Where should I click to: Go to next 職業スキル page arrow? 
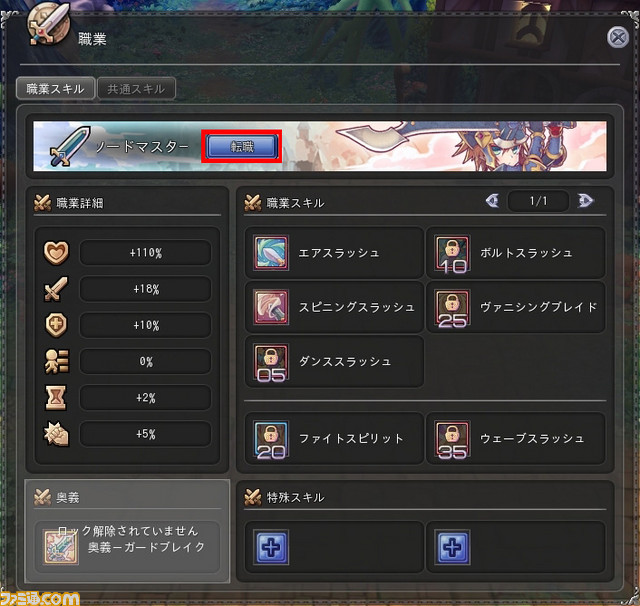click(x=585, y=201)
